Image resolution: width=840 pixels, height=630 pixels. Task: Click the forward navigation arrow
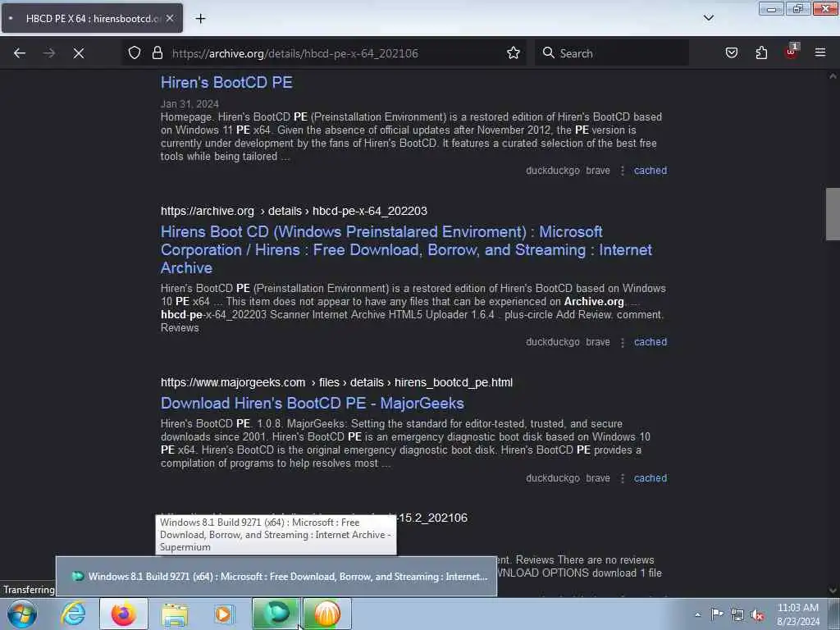coord(48,53)
